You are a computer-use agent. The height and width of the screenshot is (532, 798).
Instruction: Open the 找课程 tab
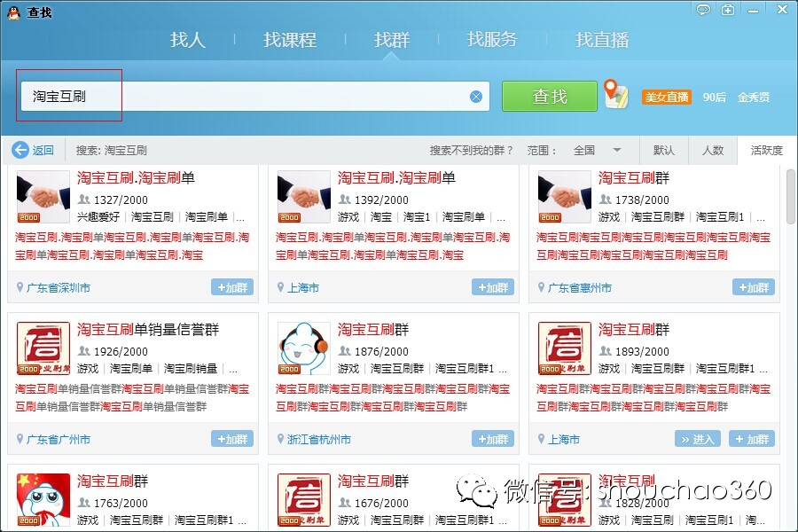[x=290, y=40]
